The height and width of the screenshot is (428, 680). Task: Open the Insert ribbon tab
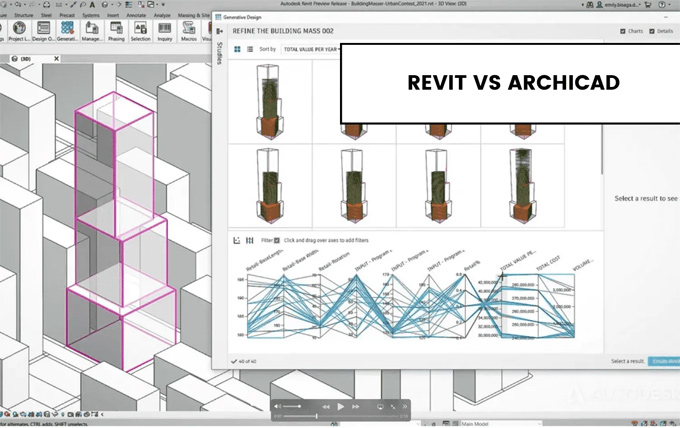coord(113,15)
